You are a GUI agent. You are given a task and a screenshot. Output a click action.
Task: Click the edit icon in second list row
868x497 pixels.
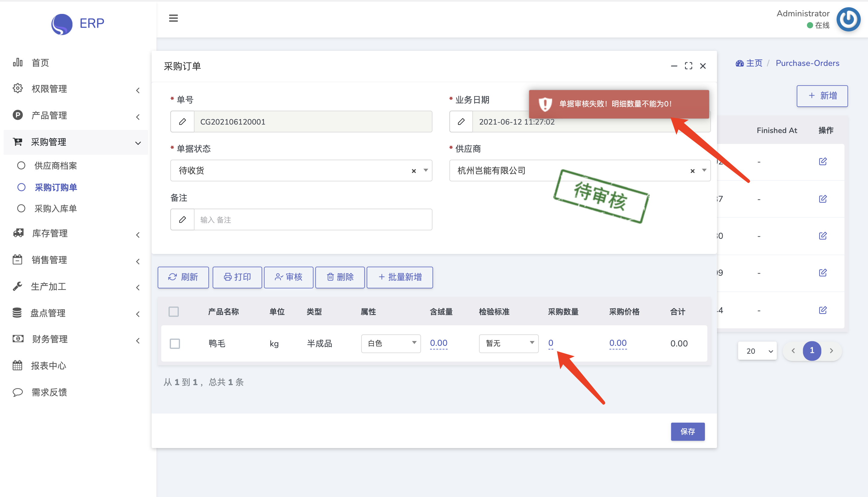[x=823, y=199]
